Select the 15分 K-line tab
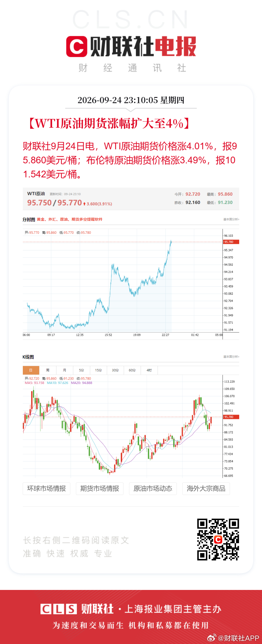This screenshot has width=262, height=644. click(99, 370)
